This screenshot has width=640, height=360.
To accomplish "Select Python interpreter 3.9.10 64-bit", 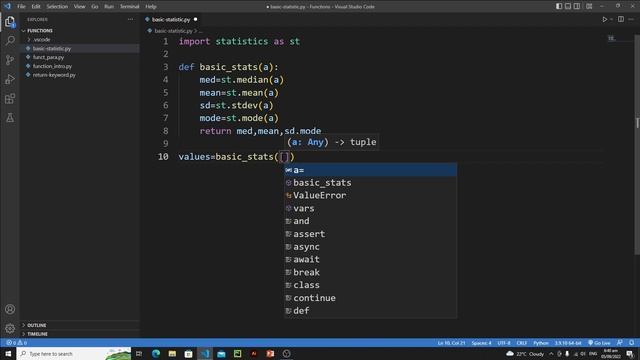I will point(568,343).
